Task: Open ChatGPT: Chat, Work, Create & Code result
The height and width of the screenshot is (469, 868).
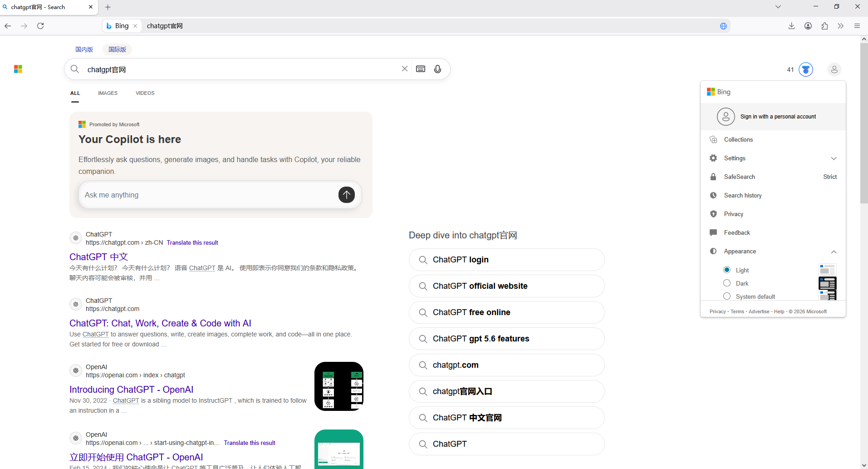Action: pos(160,323)
